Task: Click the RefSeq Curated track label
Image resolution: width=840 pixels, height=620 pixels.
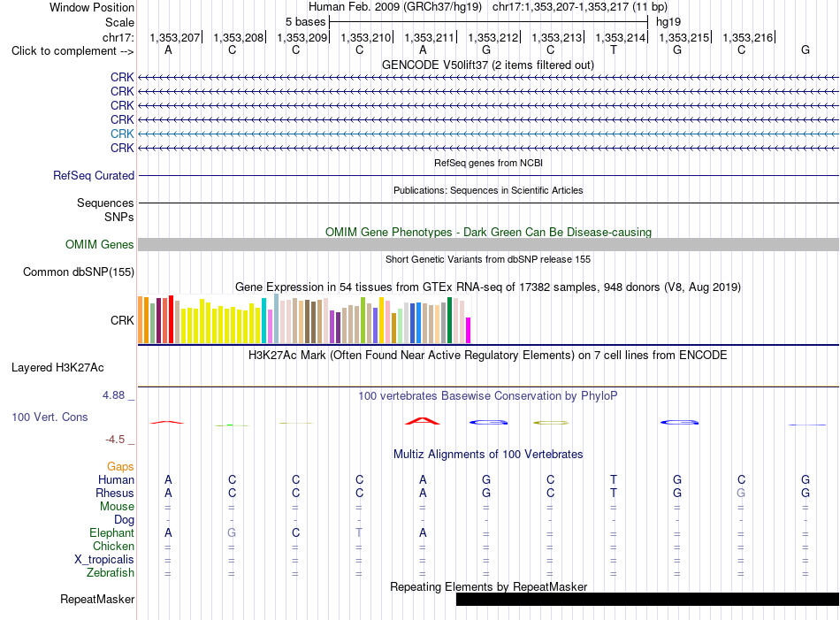Action: point(94,175)
